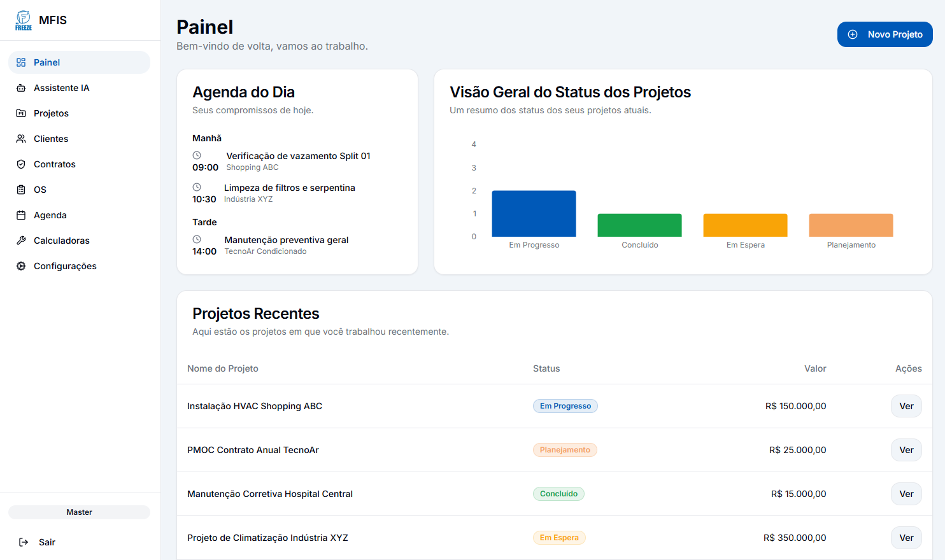The image size is (945, 560).
Task: Click the Calculadoras wrench icon
Action: click(x=21, y=241)
